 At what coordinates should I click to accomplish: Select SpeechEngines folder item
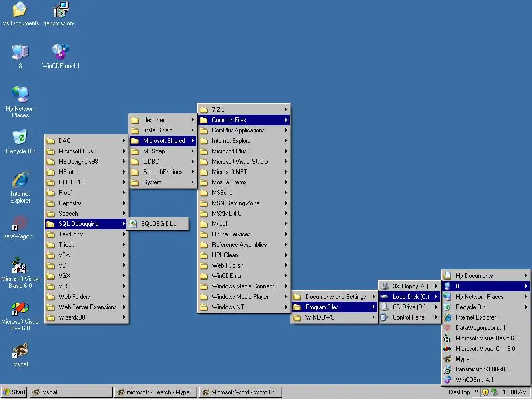tap(163, 172)
